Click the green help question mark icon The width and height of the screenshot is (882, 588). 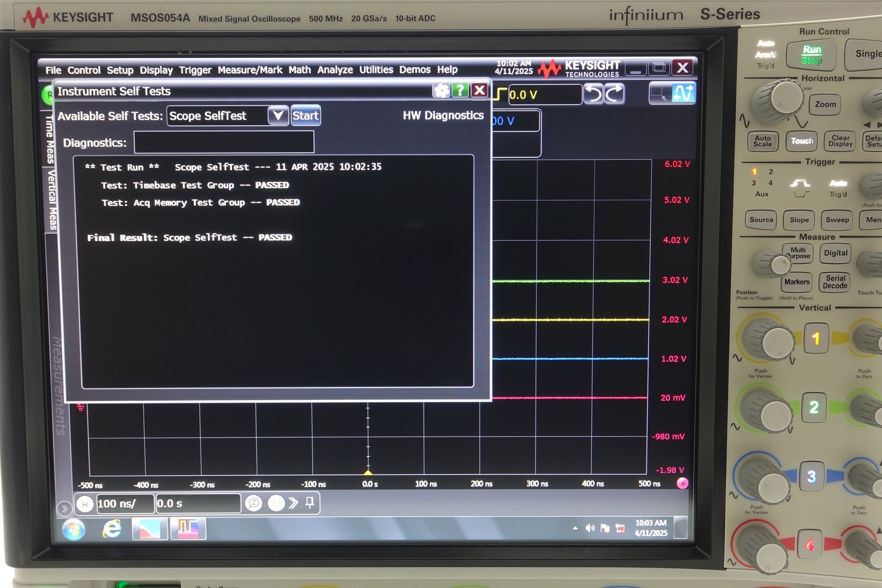[x=460, y=90]
